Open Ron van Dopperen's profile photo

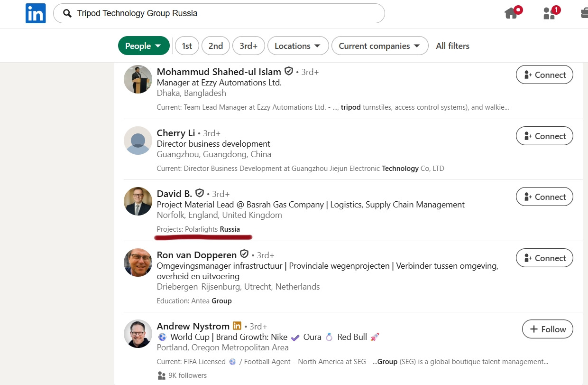138,263
